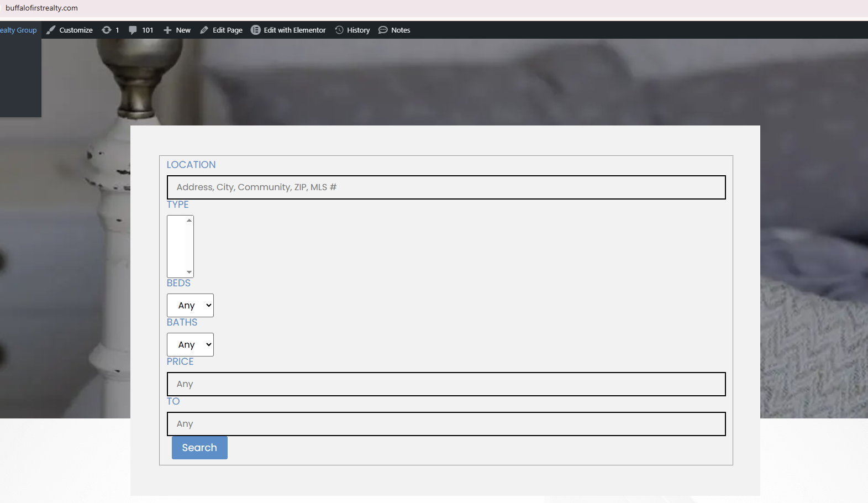Click the TYPE label
Viewport: 868px width, 503px height.
(x=177, y=205)
